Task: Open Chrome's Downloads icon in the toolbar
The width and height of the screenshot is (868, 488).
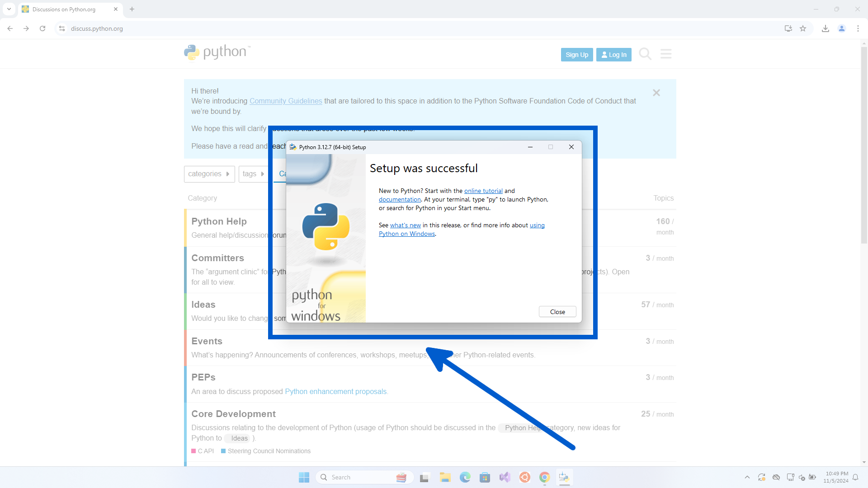Action: 825,28
